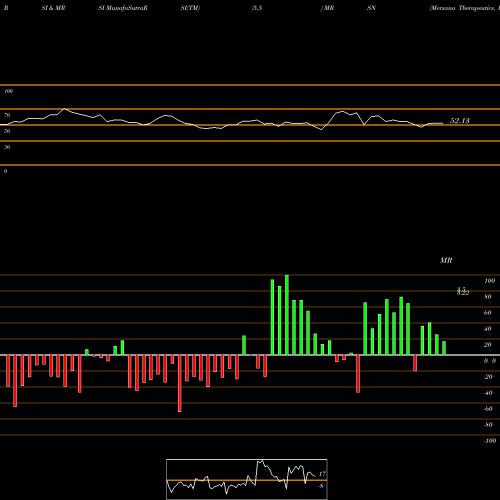Click the '(5,5' parameter text

click(257, 8)
